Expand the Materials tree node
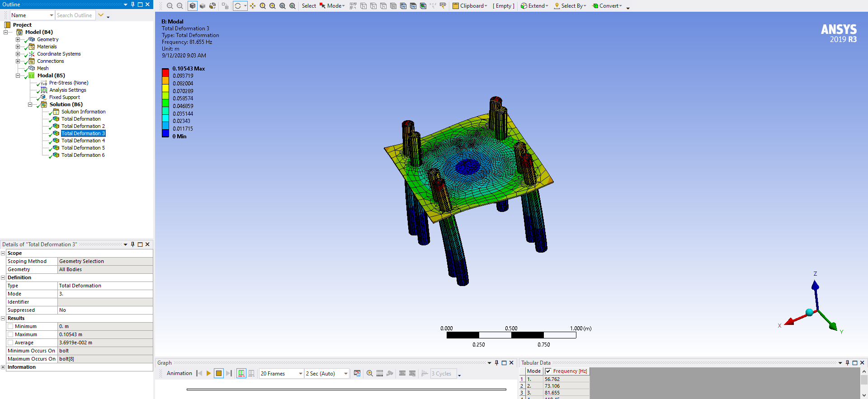The height and width of the screenshot is (399, 868). [x=18, y=47]
